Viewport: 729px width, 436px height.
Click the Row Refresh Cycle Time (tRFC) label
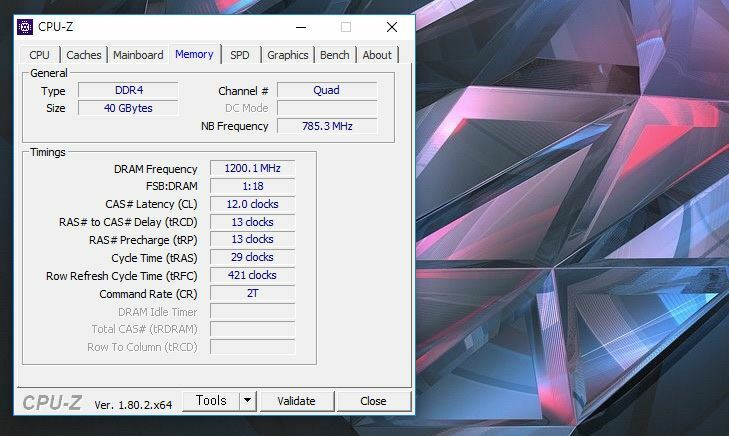pyautogui.click(x=121, y=276)
